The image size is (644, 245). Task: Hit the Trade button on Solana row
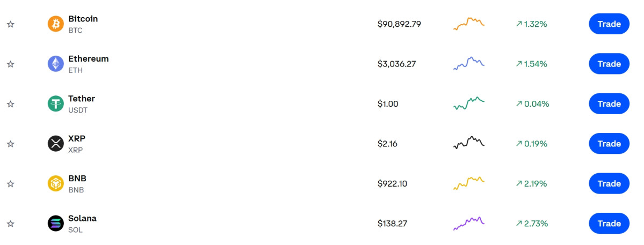(609, 224)
